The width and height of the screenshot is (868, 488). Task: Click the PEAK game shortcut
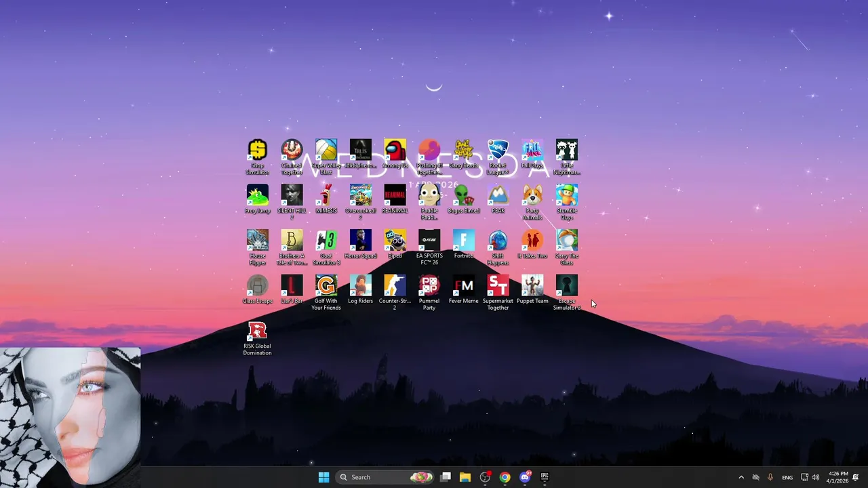pos(498,196)
